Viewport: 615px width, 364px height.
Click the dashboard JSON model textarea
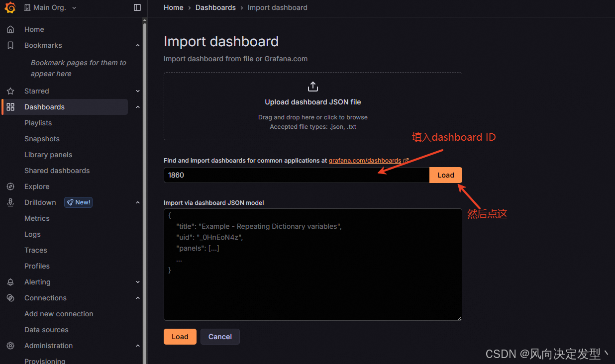tap(313, 265)
